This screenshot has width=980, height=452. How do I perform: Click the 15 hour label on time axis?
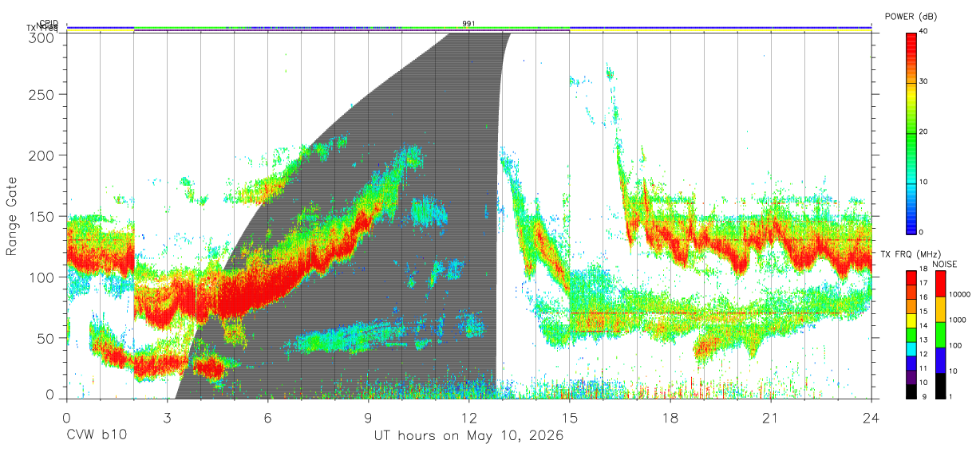[x=570, y=418]
